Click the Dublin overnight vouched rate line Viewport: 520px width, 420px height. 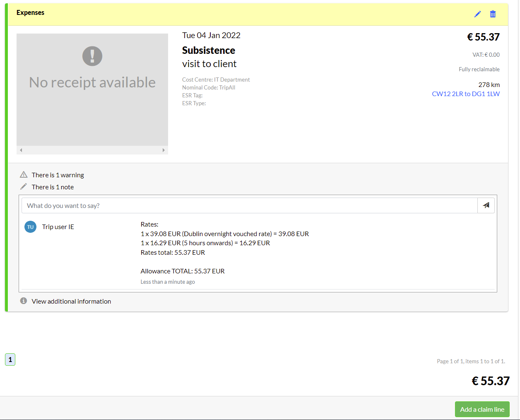coord(225,234)
